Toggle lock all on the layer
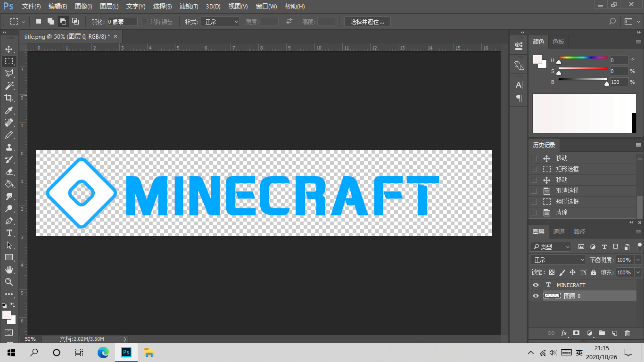 tap(594, 272)
